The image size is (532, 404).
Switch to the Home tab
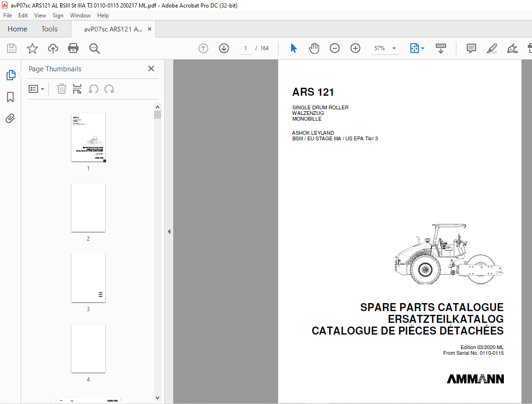coord(17,29)
